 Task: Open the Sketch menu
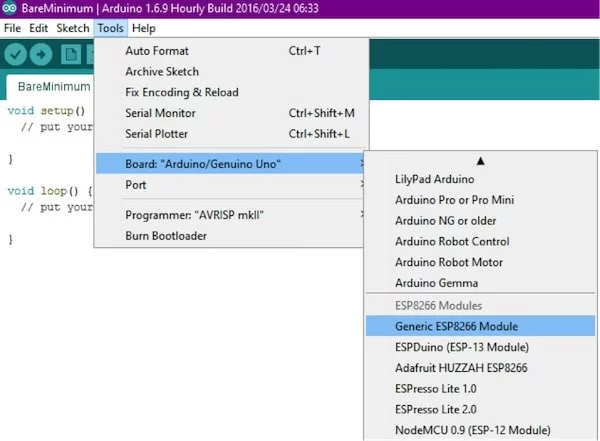(x=73, y=28)
